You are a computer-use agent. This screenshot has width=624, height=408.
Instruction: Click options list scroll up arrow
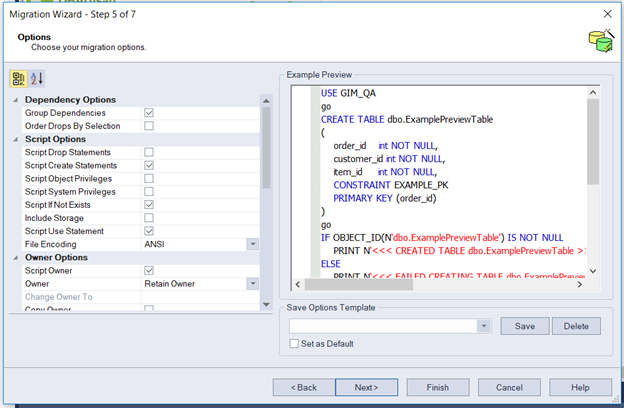(266, 101)
